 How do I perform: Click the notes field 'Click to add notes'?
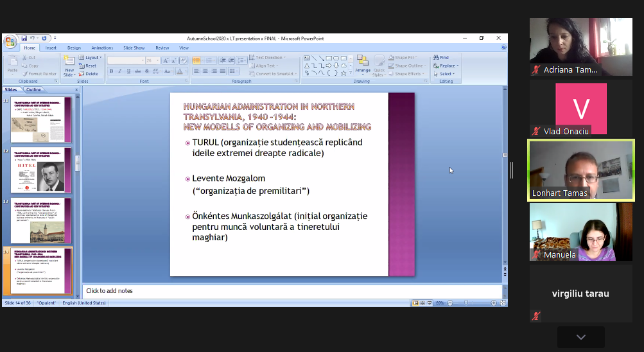tap(292, 291)
